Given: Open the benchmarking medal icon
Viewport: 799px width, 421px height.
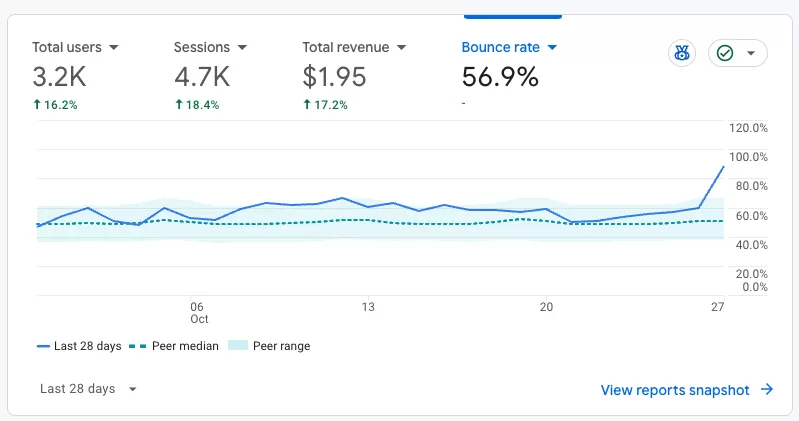Looking at the screenshot, I should point(682,53).
